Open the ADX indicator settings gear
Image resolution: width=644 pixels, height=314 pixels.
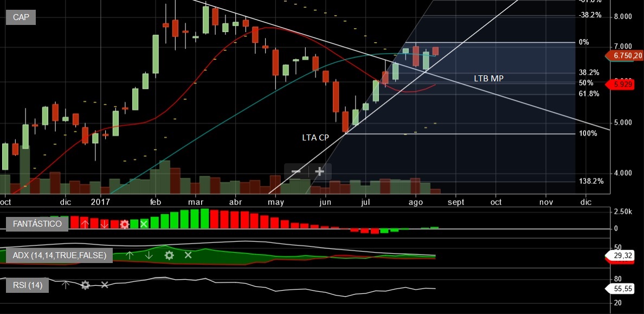169,255
